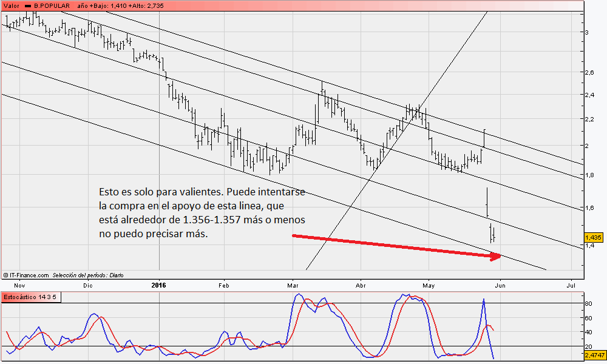Click the Mar label on time axis

(x=293, y=285)
